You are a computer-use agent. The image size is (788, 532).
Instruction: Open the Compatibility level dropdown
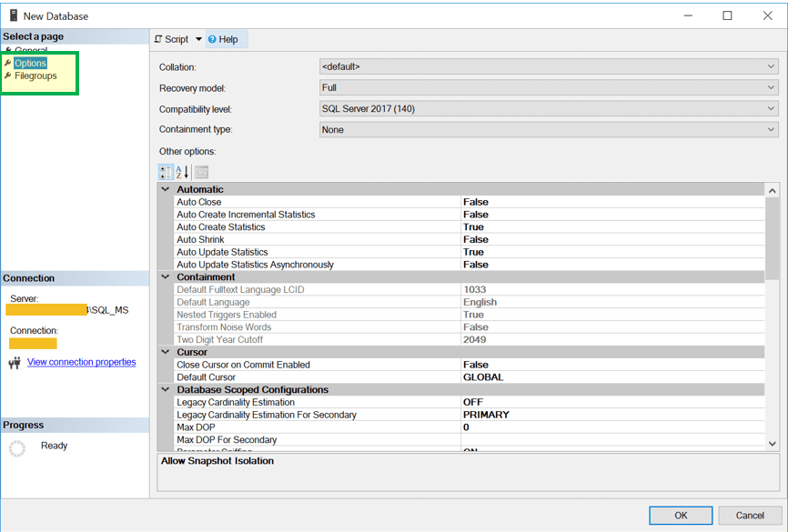(771, 108)
